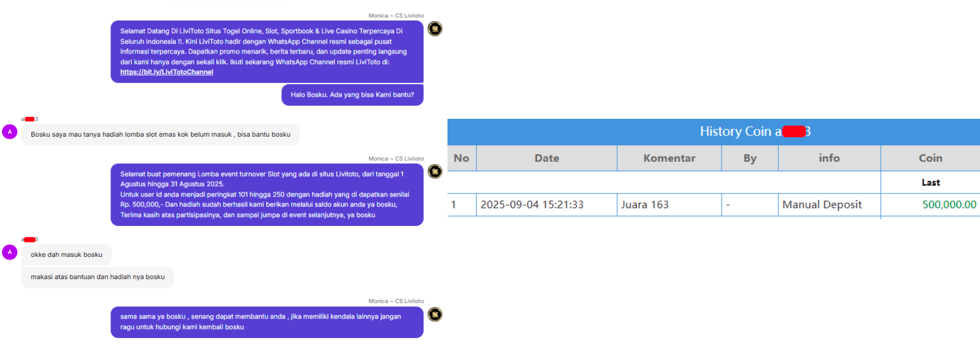
Task: Click the 'Monica ~ CS Livitoto' label above the Selamat buat pemenang message
Action: [396, 159]
